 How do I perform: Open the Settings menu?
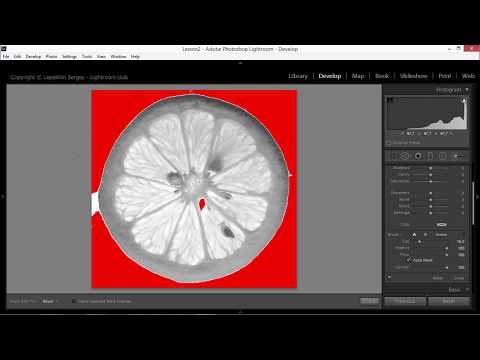69,56
